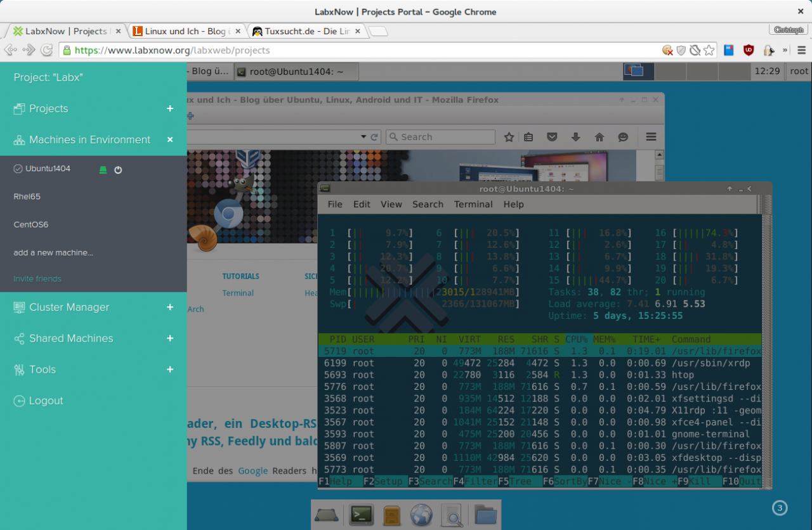Open the Help menu in terminal

(x=514, y=204)
